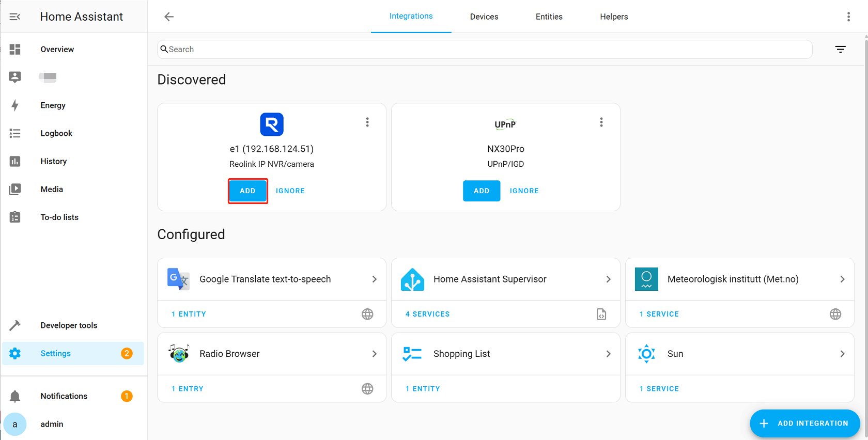
Task: Switch to the Integrations tab
Action: pyautogui.click(x=411, y=16)
